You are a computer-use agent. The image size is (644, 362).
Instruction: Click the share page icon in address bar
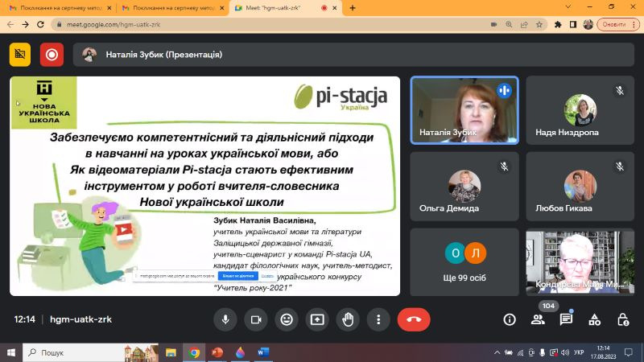tap(524, 25)
